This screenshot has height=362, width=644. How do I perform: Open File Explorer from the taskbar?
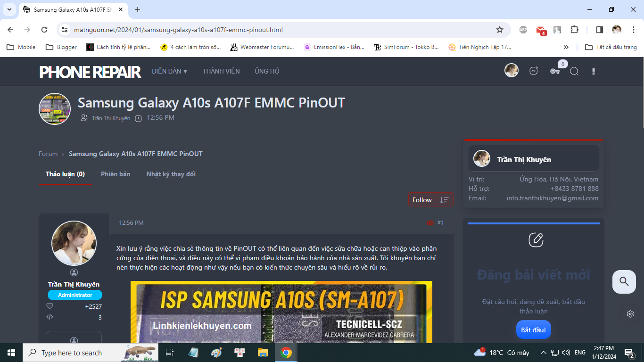pos(263,353)
